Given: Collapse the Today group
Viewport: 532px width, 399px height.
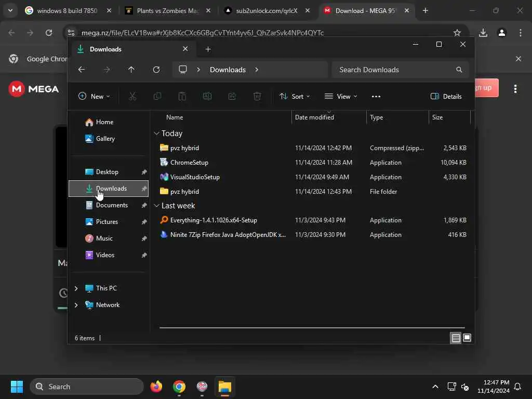Looking at the screenshot, I should (x=156, y=134).
